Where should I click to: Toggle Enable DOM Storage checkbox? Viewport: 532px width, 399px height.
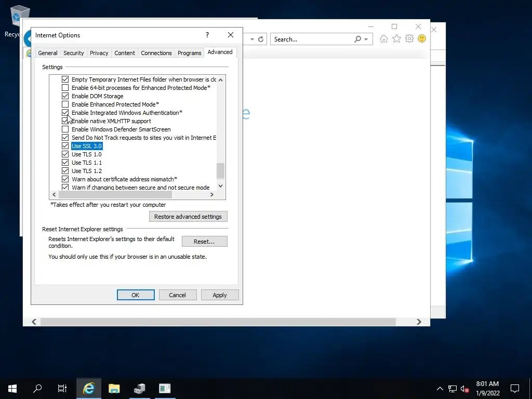point(65,96)
